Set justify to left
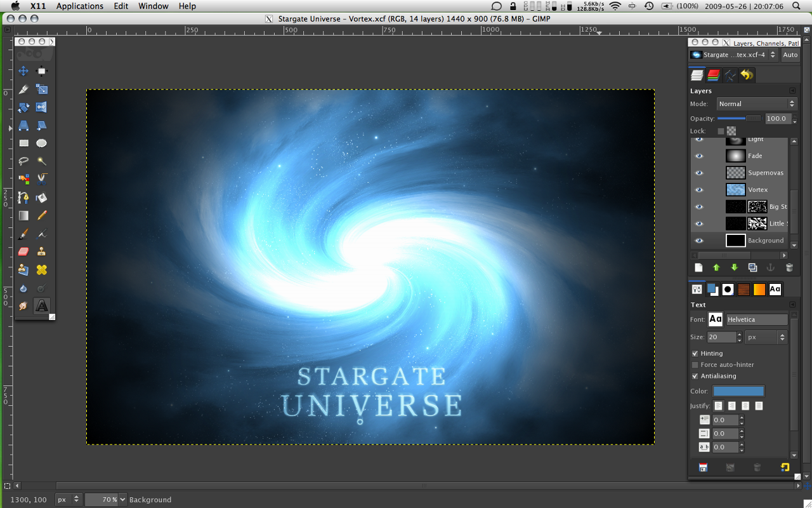This screenshot has height=508, width=812. 719,406
